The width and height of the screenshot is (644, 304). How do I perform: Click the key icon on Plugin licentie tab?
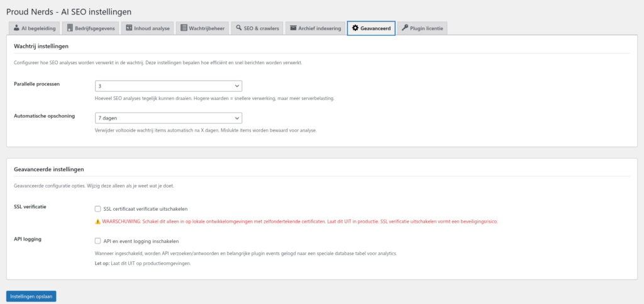tap(404, 28)
